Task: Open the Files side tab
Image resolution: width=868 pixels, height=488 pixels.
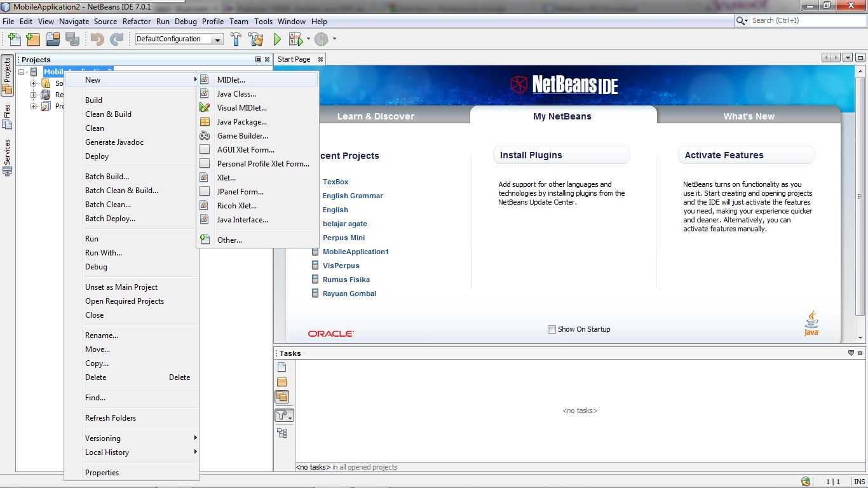Action: [7, 117]
